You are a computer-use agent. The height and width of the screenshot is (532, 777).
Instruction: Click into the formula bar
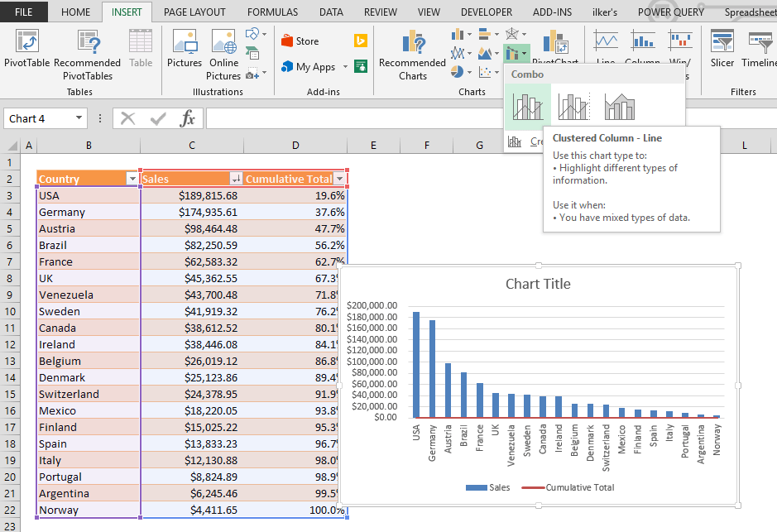(x=354, y=118)
